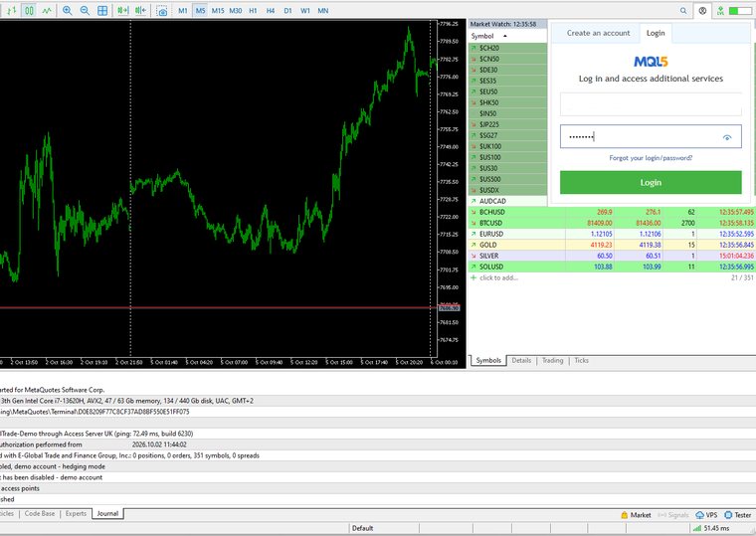Select the $UK100 symbol row

click(507, 146)
